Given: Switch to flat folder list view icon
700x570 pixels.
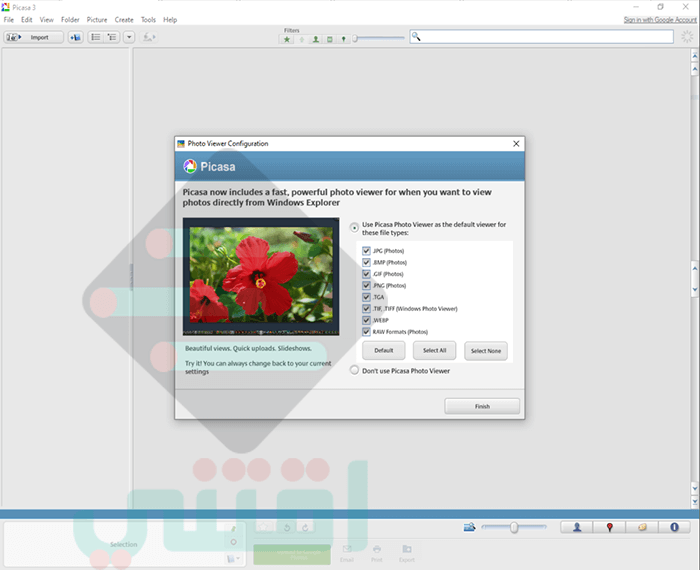Looking at the screenshot, I should pyautogui.click(x=96, y=37).
